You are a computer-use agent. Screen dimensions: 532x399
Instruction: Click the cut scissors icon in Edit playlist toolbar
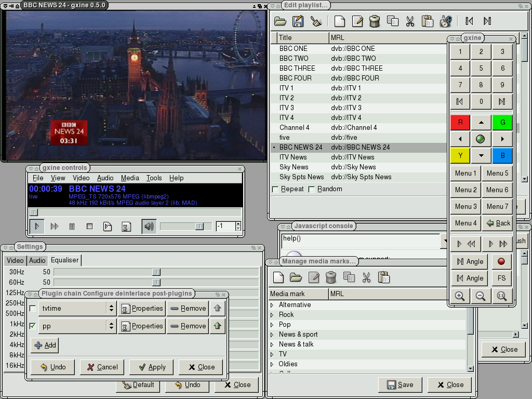pos(410,21)
